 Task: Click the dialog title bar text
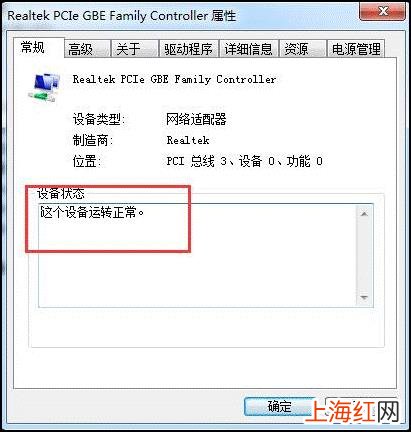[x=122, y=16]
